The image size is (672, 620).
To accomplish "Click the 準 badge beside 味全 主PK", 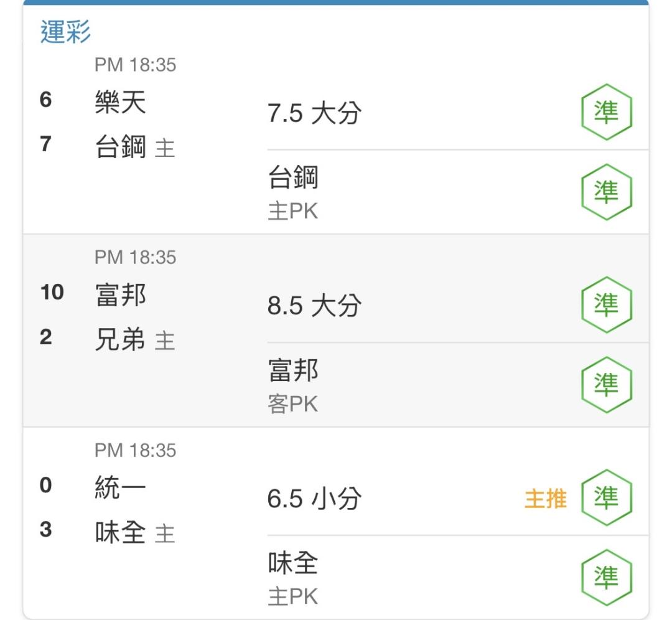I will coord(607,578).
